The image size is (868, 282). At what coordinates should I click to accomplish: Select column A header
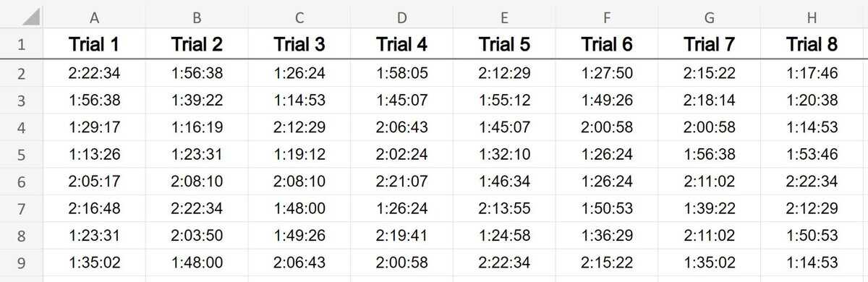pyautogui.click(x=94, y=16)
